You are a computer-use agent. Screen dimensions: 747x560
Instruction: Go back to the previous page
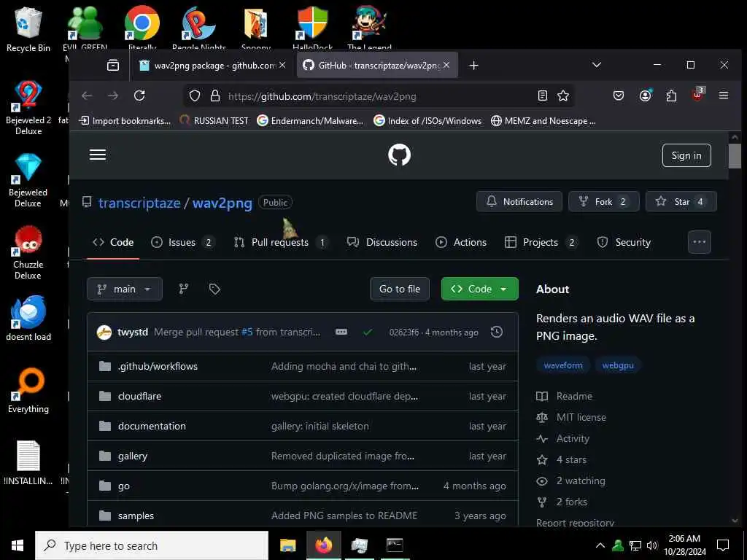point(87,96)
